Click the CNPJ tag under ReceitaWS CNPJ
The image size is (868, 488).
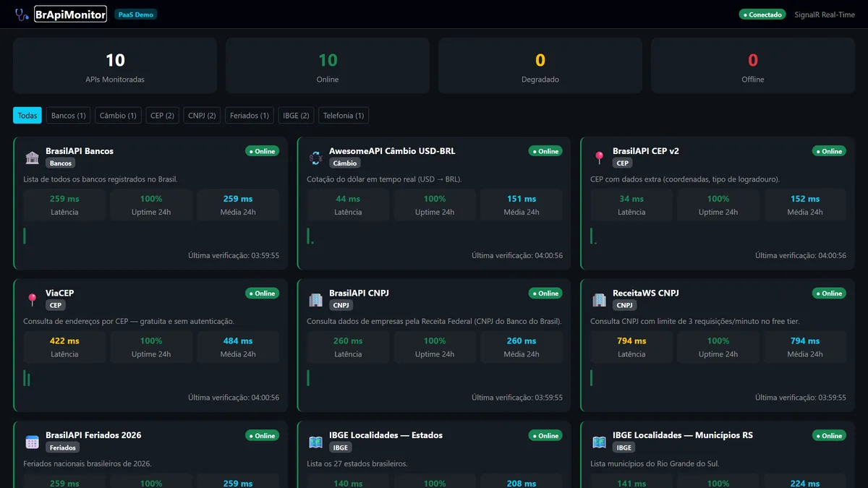(624, 306)
